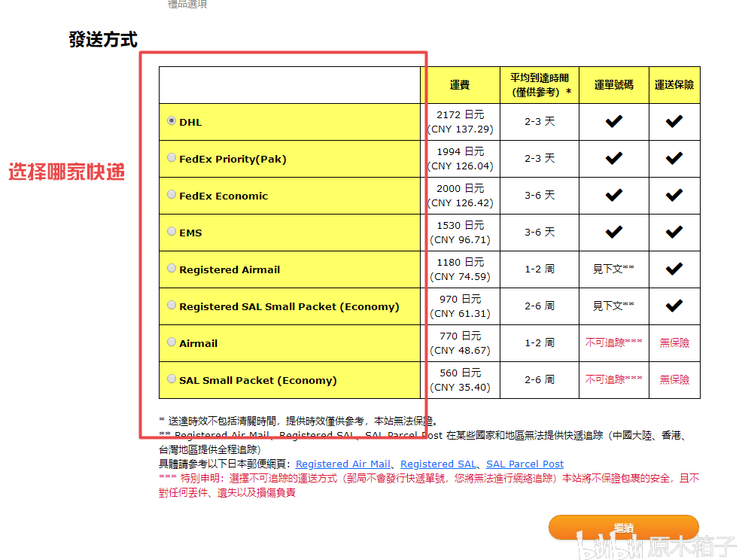
Task: Click the 運送保險 column header
Action: point(674,85)
